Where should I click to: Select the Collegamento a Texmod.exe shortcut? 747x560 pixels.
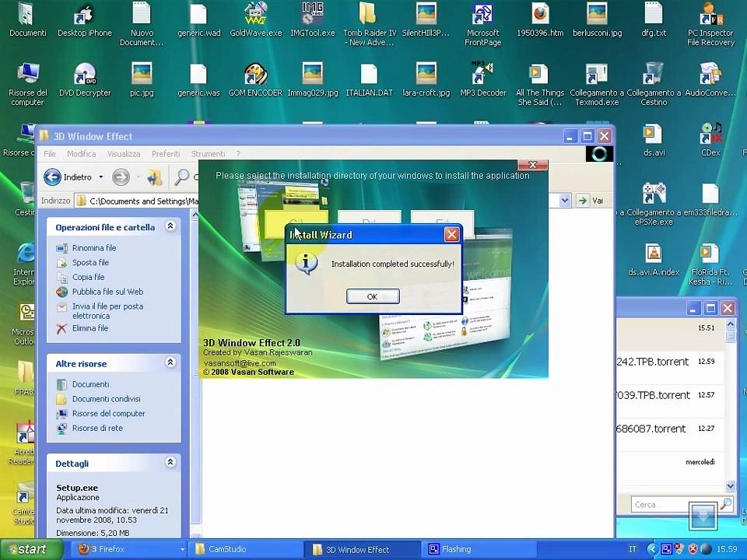597,84
